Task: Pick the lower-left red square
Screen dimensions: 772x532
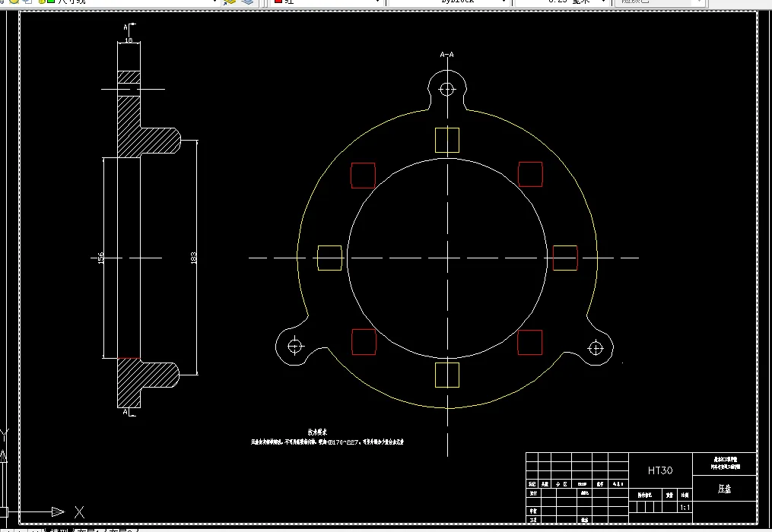Action: coord(364,341)
